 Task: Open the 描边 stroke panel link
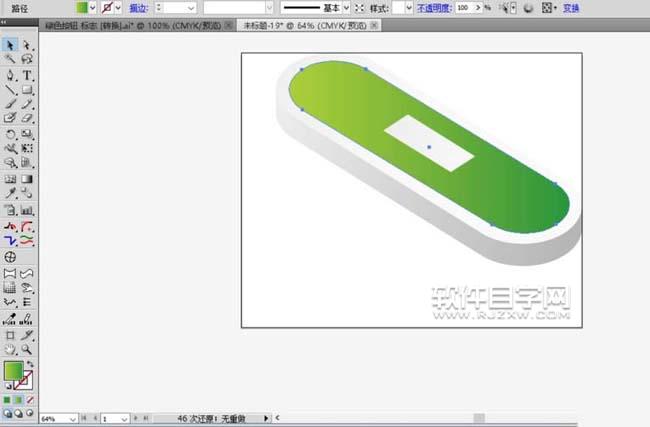click(138, 8)
